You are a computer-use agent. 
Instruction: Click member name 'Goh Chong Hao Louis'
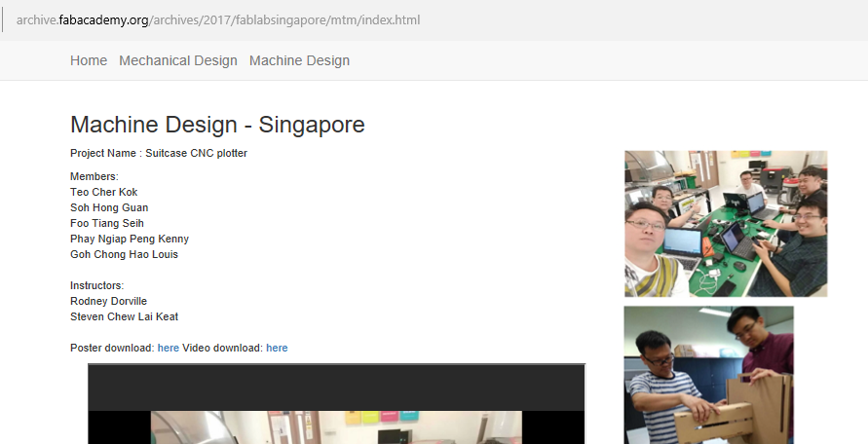pos(124,254)
